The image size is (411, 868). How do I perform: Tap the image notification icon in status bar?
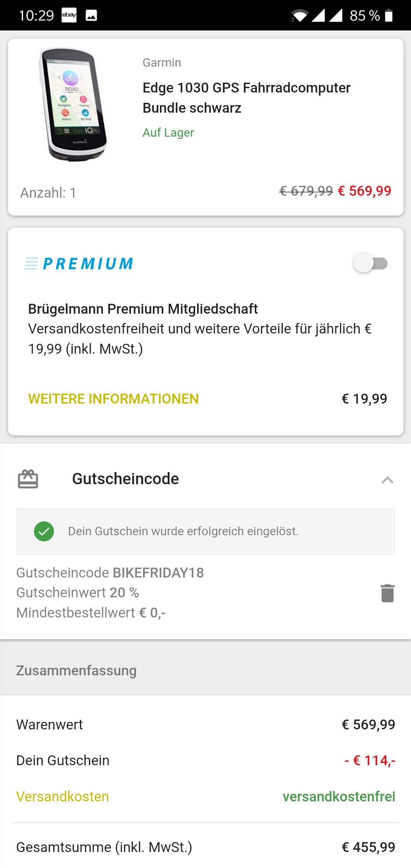click(91, 15)
